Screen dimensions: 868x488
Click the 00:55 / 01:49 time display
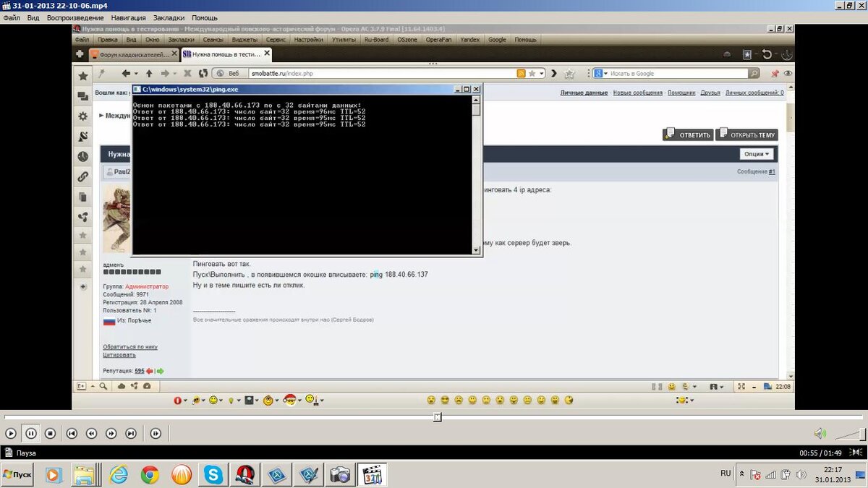(x=820, y=453)
